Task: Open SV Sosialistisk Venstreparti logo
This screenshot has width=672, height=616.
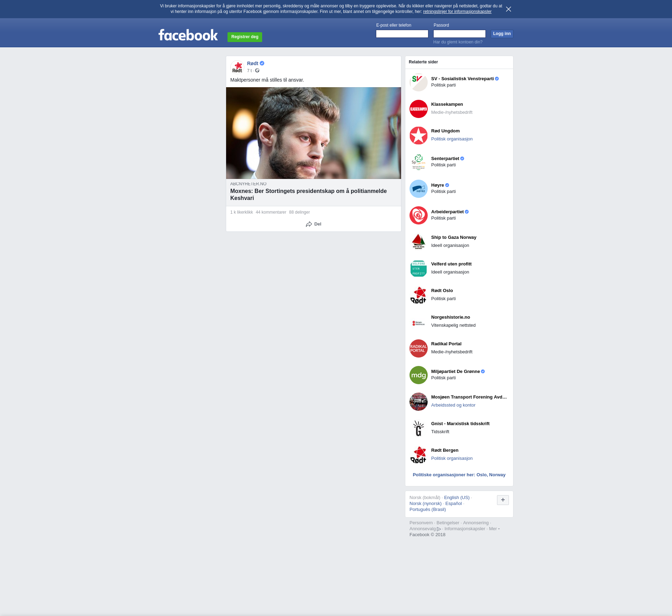Action: pyautogui.click(x=419, y=82)
